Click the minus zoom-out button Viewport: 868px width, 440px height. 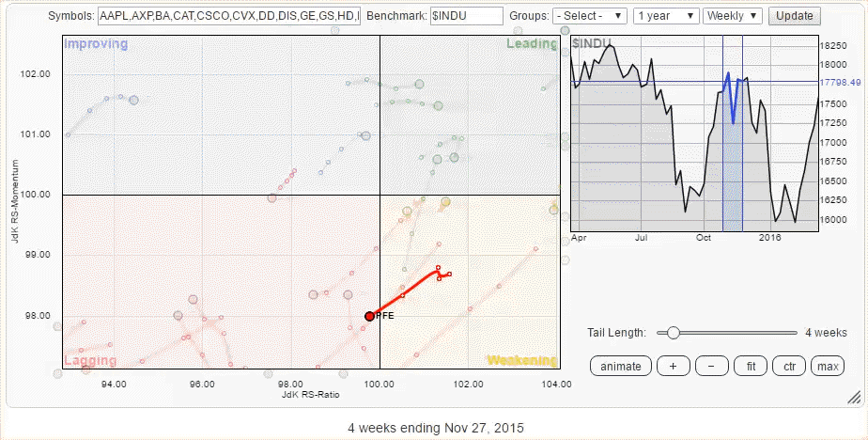[711, 366]
